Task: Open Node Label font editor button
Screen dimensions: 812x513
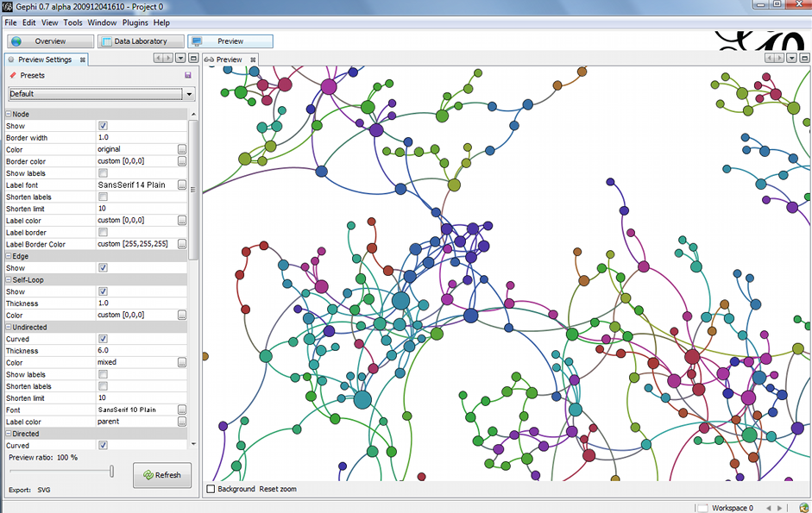Action: [182, 185]
